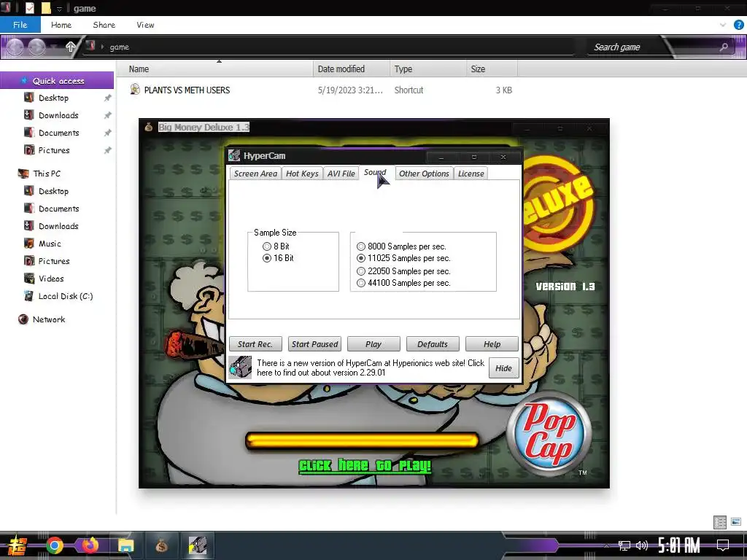Open the Share ribbon tab
Screen dimensions: 747x560
point(104,25)
